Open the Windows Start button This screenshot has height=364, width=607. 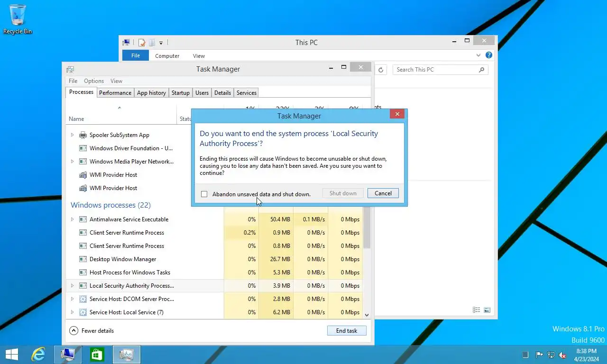click(11, 355)
